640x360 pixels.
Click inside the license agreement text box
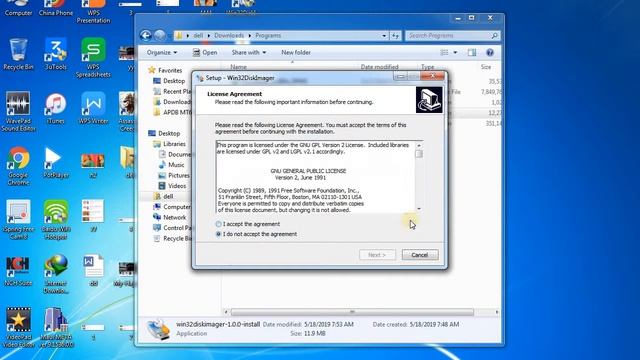(315, 177)
